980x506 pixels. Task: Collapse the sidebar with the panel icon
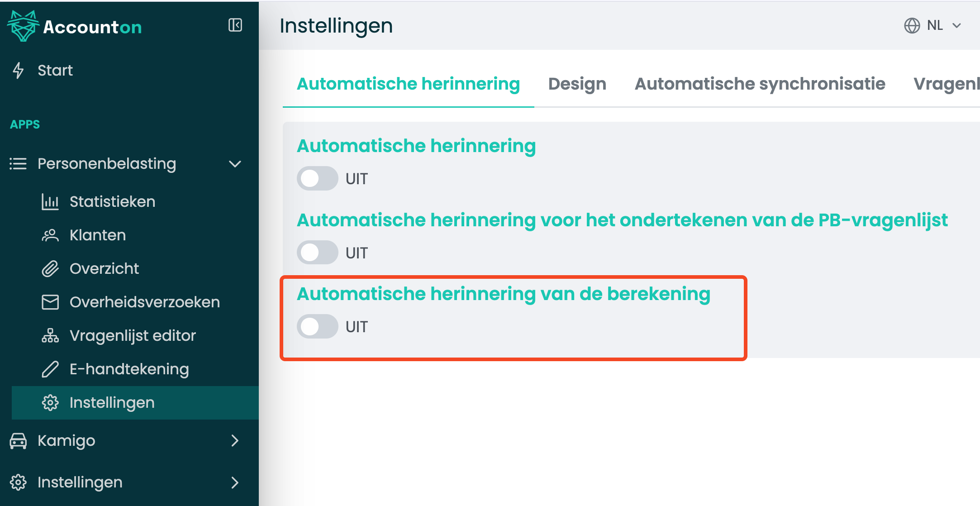235,25
